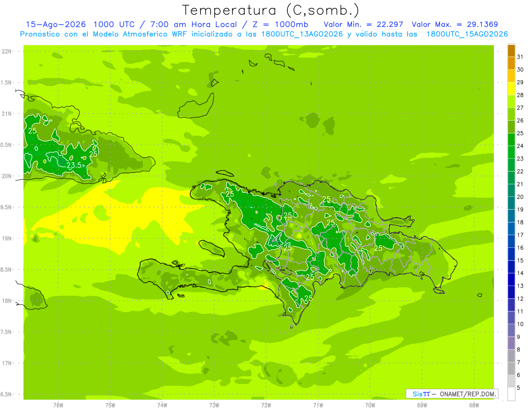Click the '18N' latitude axis label

pos(7,301)
